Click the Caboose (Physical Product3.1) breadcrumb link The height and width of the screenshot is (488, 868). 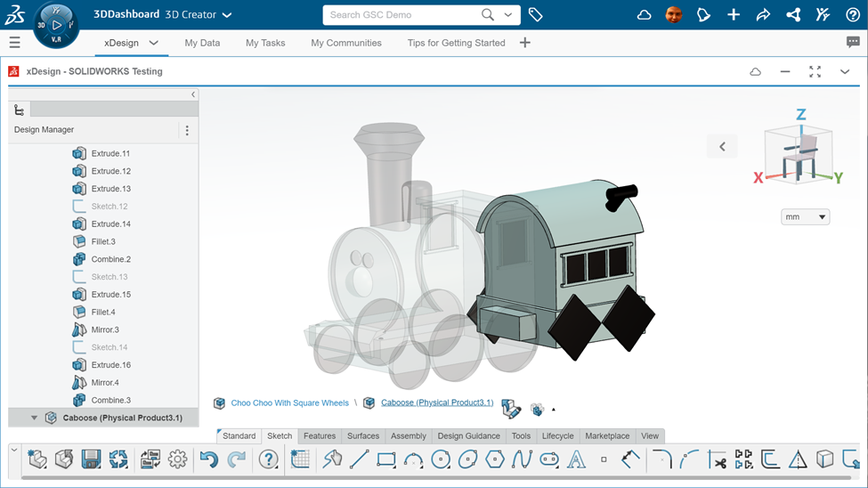coord(437,403)
